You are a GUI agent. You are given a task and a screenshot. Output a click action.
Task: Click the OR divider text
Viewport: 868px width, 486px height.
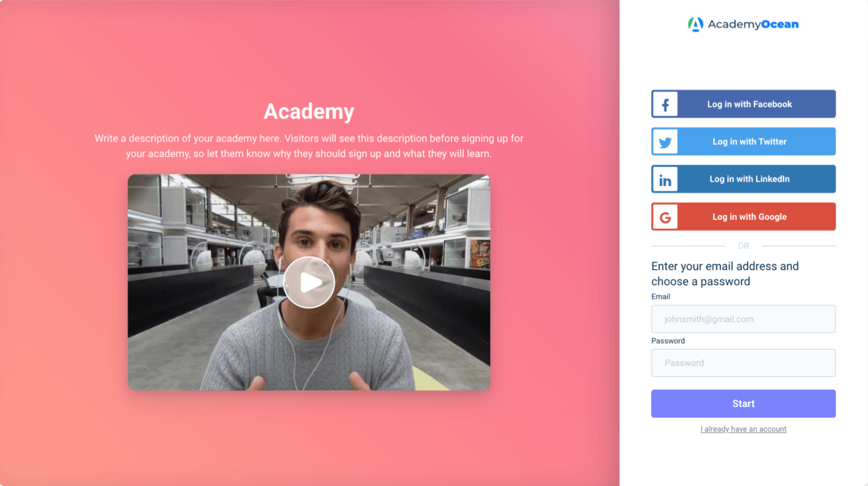coord(743,246)
